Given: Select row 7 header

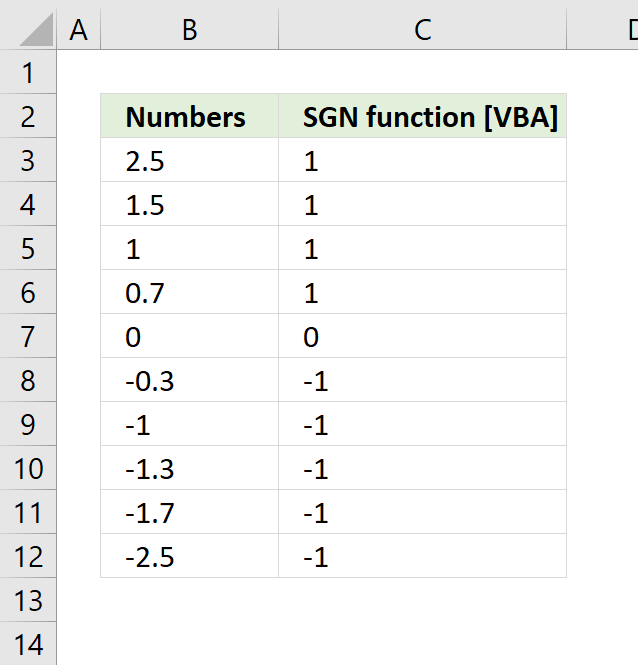Looking at the screenshot, I should coord(28,337).
